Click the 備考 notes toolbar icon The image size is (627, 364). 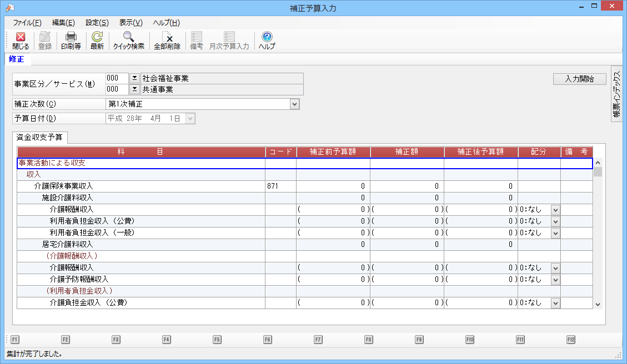197,41
